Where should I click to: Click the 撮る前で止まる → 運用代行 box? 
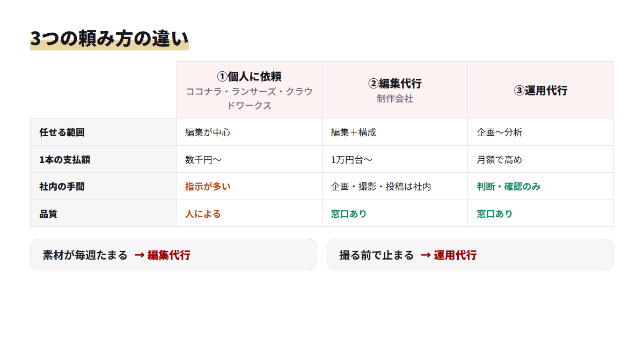coord(470,255)
